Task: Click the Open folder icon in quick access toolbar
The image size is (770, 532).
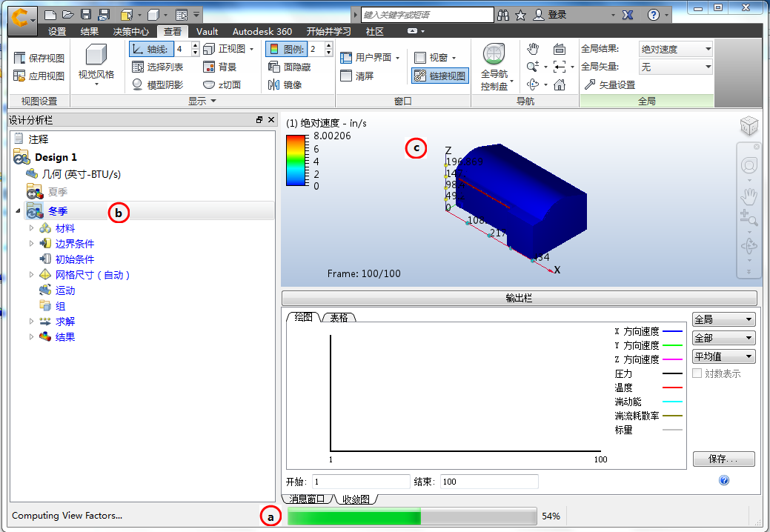Action: [x=67, y=16]
